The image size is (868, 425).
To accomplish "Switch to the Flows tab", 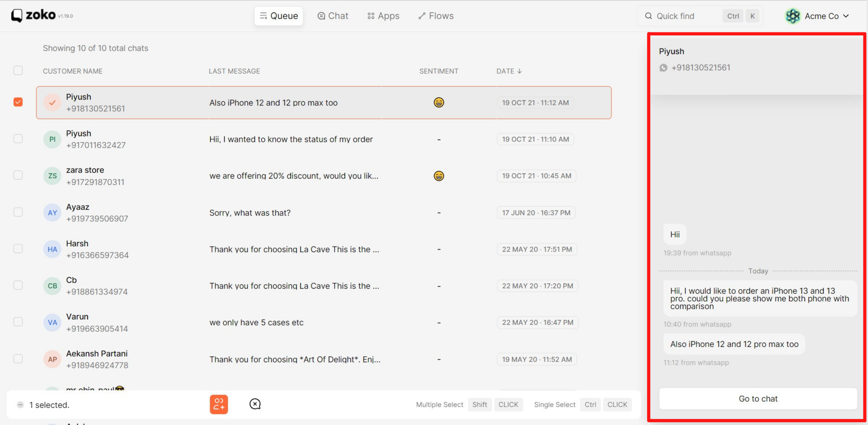I will 436,16.
